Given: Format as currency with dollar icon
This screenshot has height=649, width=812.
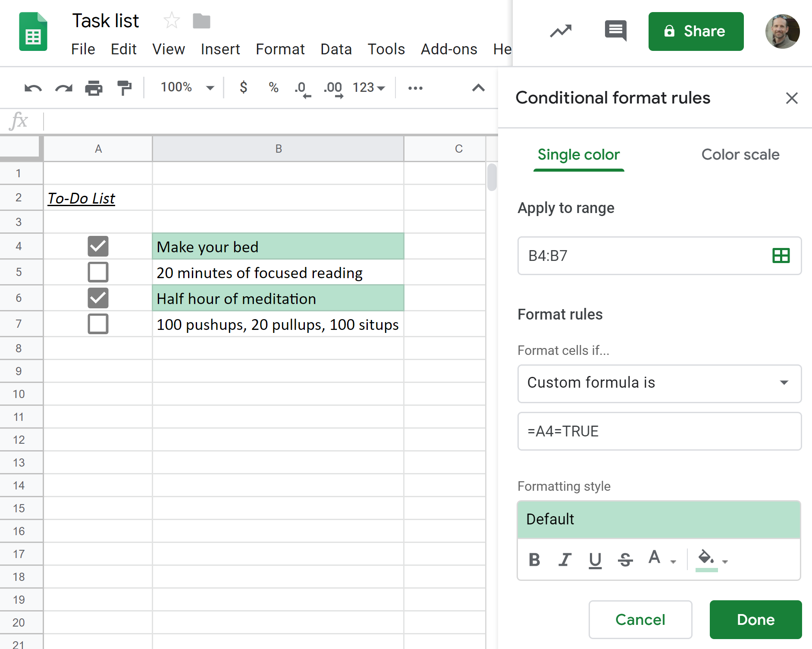Looking at the screenshot, I should pos(244,88).
